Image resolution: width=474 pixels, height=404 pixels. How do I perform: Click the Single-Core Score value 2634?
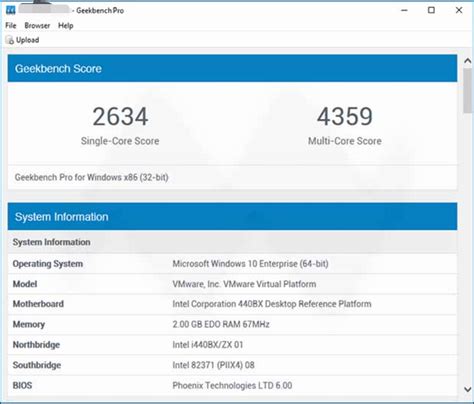(120, 117)
